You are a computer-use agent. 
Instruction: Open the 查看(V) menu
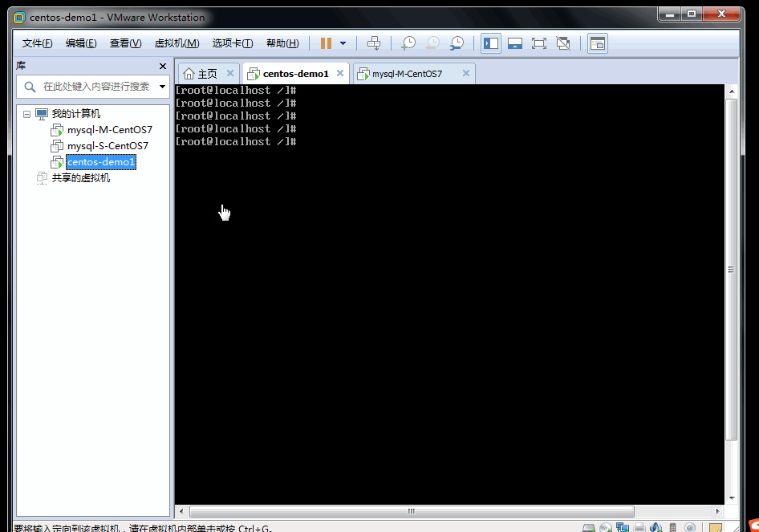click(x=126, y=43)
